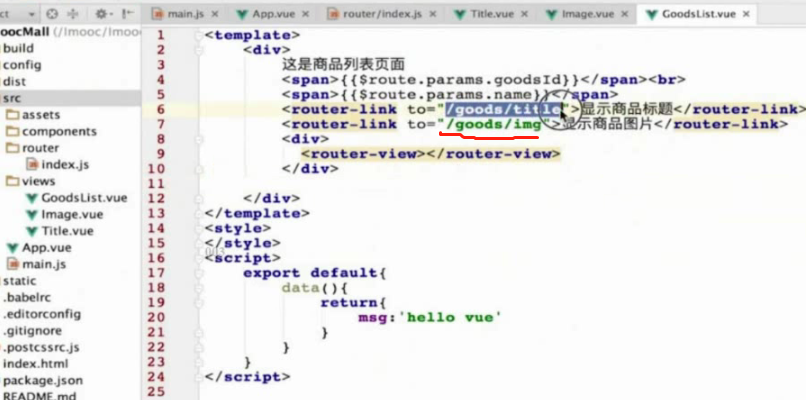
Task: Click the opening style tag on line 14
Action: 237,228
